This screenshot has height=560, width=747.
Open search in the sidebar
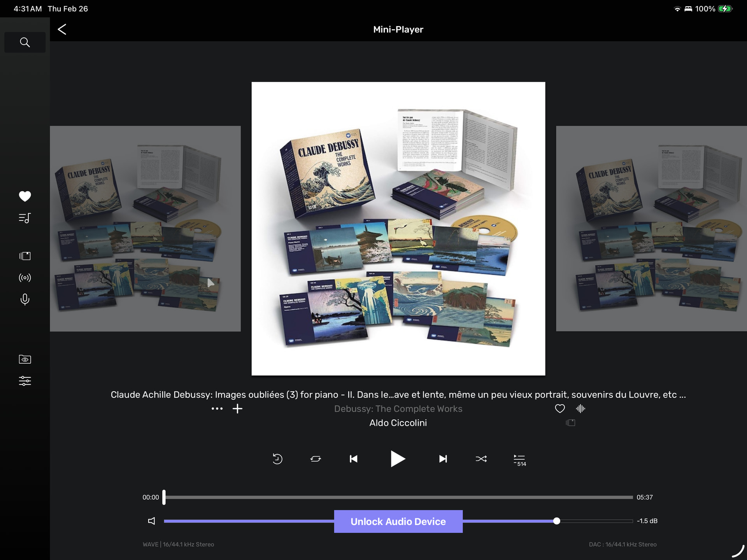[x=25, y=42]
